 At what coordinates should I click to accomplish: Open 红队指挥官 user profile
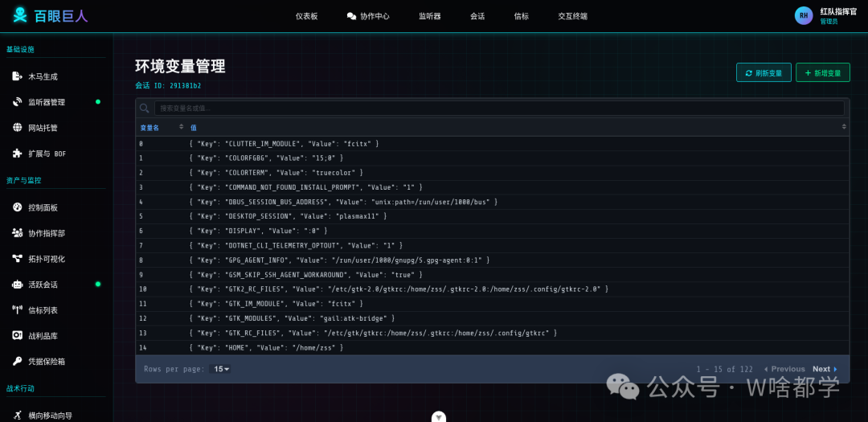pyautogui.click(x=838, y=11)
